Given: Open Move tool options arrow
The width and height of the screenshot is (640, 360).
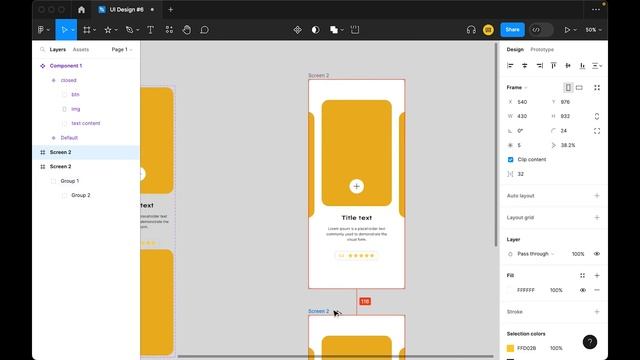Looking at the screenshot, I should pos(73,30).
